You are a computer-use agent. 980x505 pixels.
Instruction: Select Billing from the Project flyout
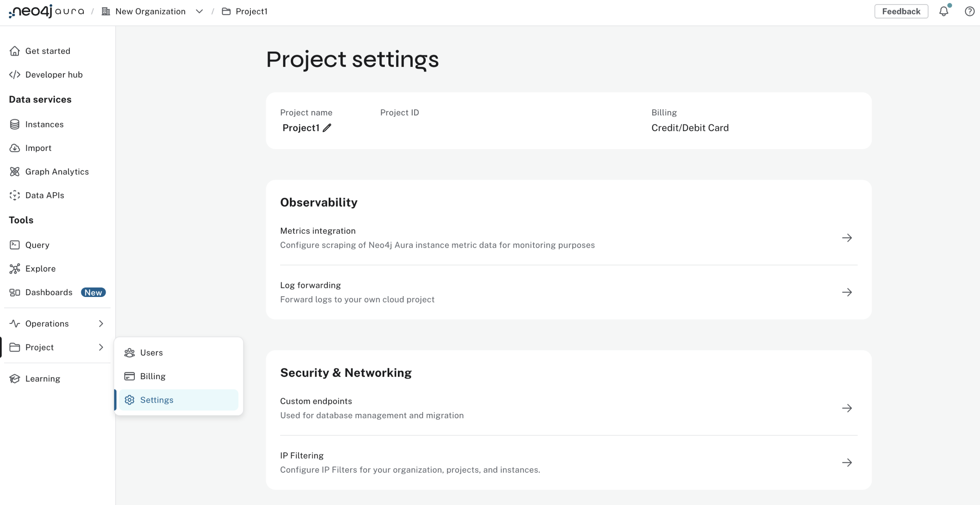click(x=153, y=377)
